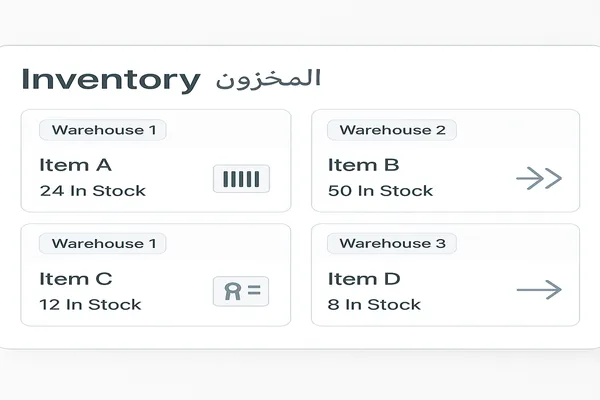Select the Warehouse 1 tag above Item A

103,130
